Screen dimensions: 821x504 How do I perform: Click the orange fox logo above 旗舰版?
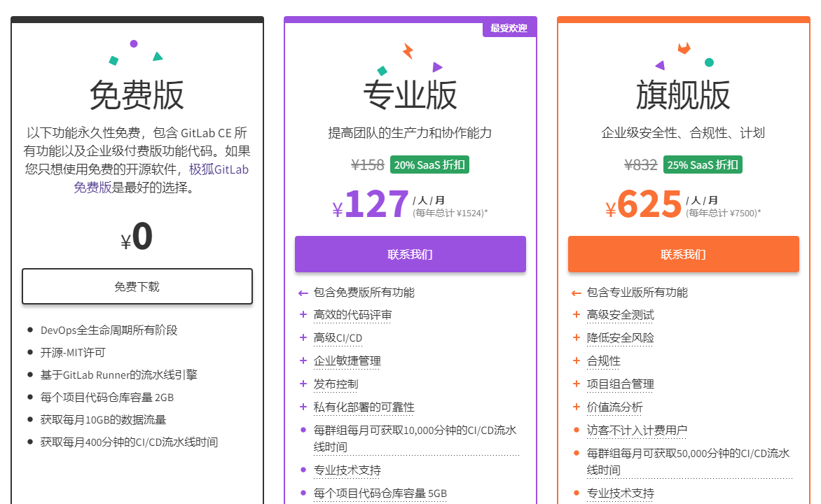pyautogui.click(x=684, y=48)
